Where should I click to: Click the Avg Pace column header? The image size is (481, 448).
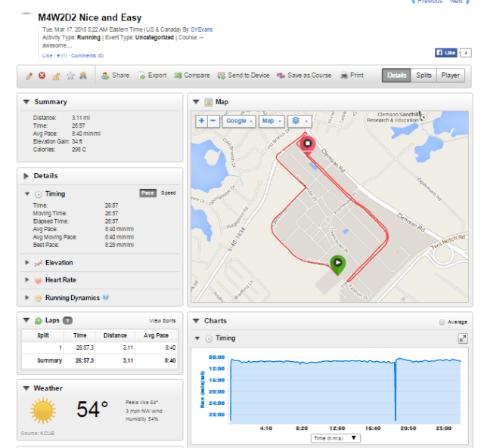(156, 335)
